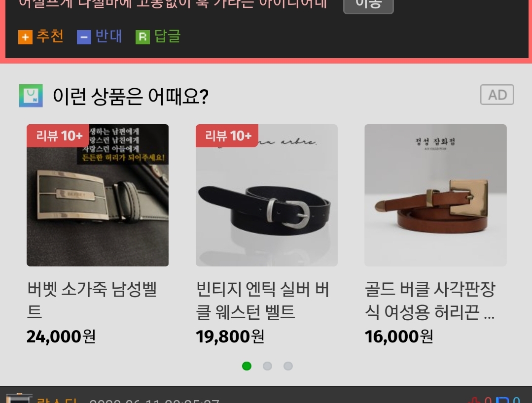Open the brown gold-buckle belt image
Image resolution: width=532 pixels, height=403 pixels.
click(x=436, y=195)
